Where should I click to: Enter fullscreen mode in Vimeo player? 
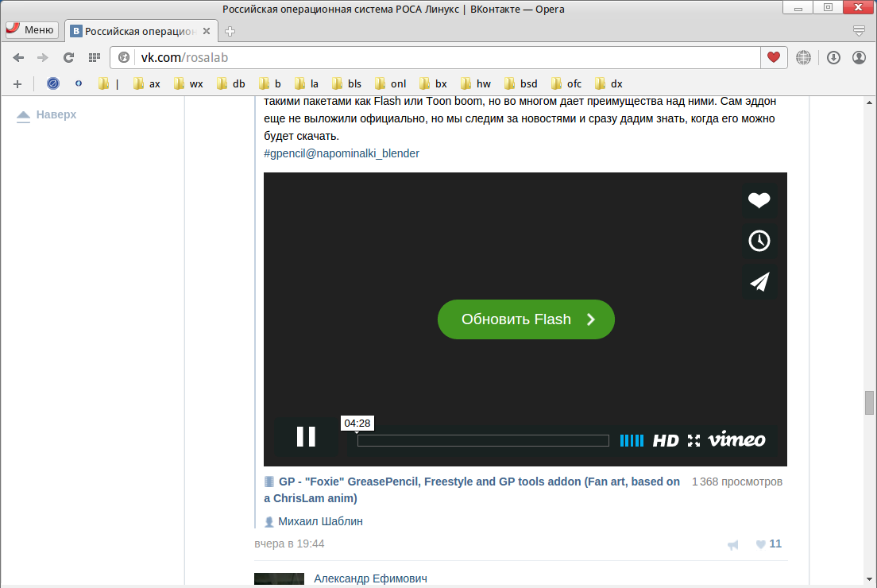click(x=693, y=440)
